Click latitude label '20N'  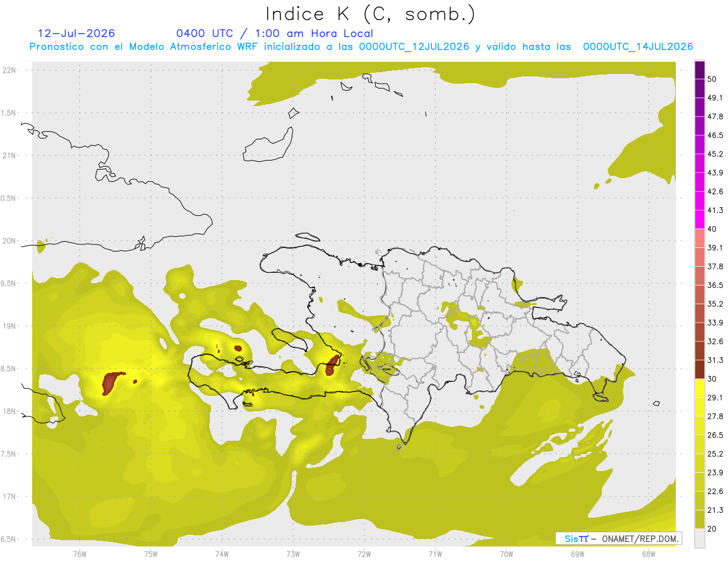(9, 241)
